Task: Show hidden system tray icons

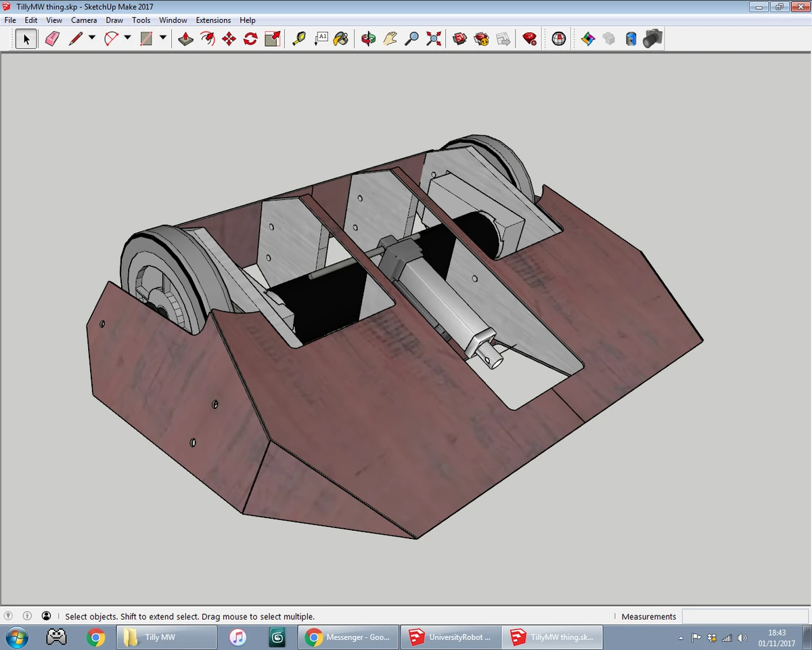Action: [681, 638]
